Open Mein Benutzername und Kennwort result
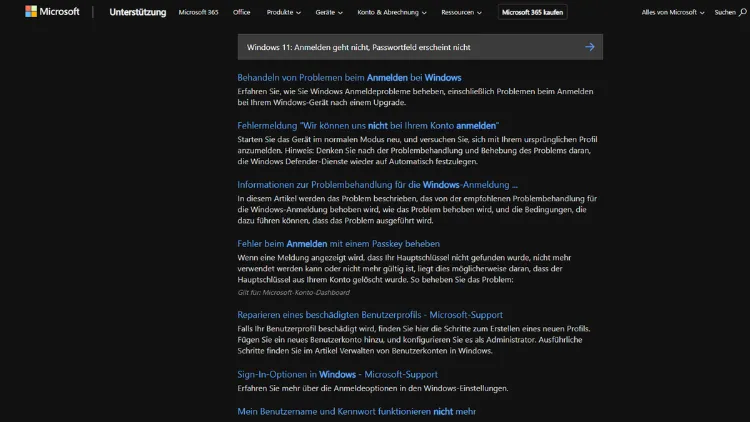 (x=356, y=411)
